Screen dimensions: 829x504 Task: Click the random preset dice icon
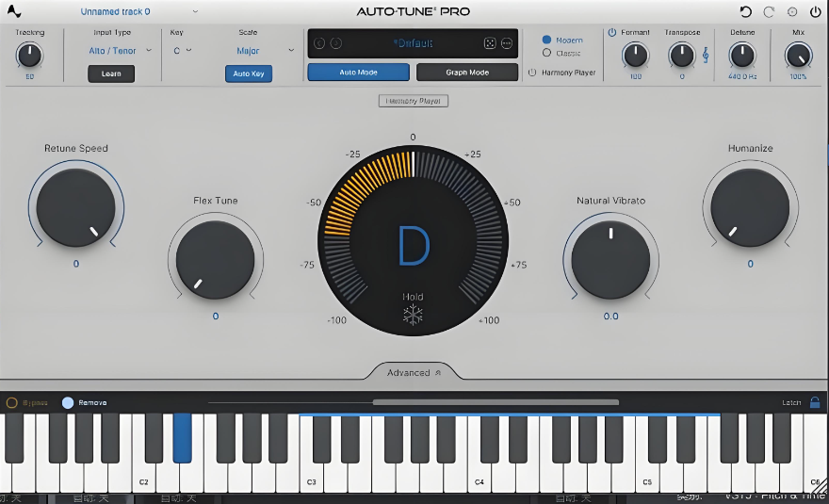pyautogui.click(x=490, y=43)
